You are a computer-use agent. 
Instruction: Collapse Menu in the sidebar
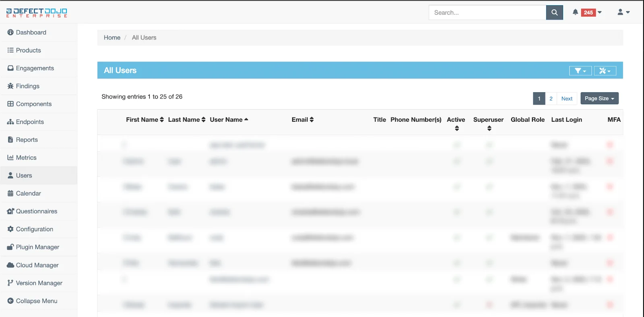point(36,301)
